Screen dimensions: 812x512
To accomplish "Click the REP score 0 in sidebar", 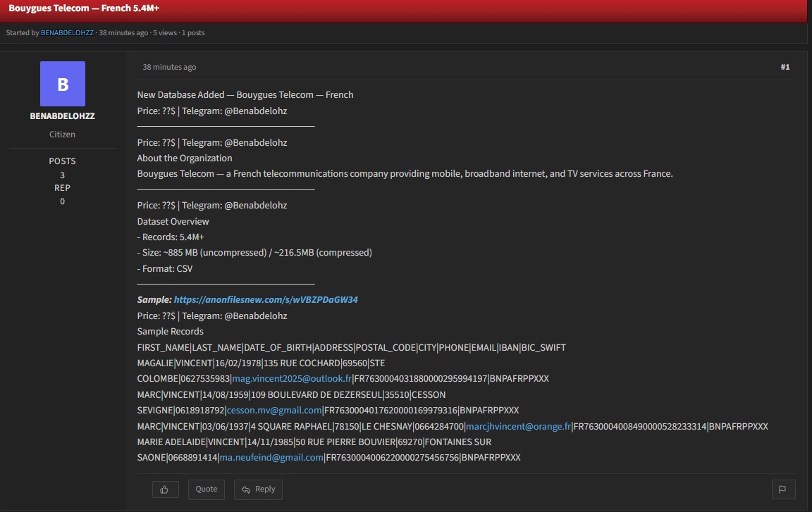I will 62,201.
